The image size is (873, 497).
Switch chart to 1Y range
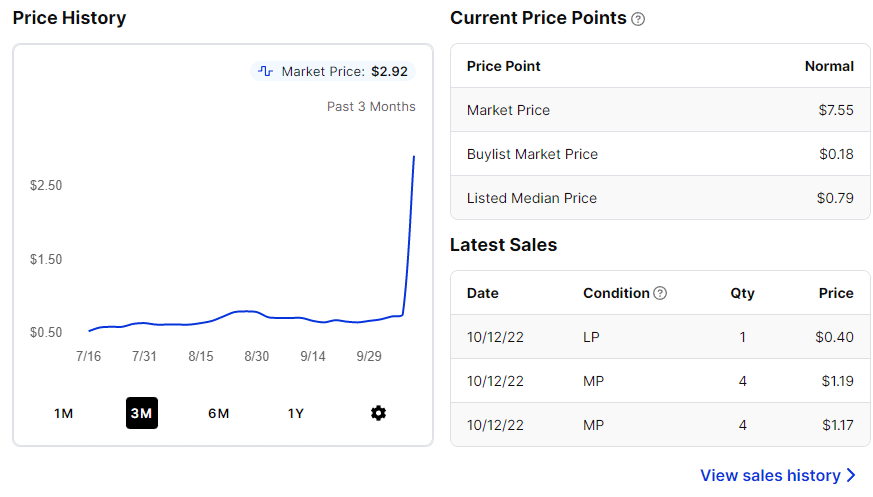coord(296,413)
